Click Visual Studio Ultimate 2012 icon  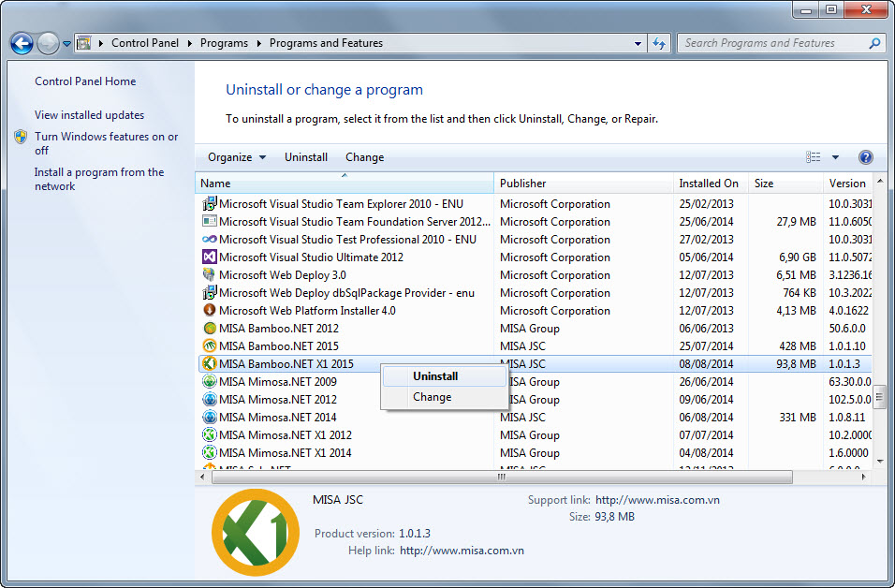click(x=210, y=257)
